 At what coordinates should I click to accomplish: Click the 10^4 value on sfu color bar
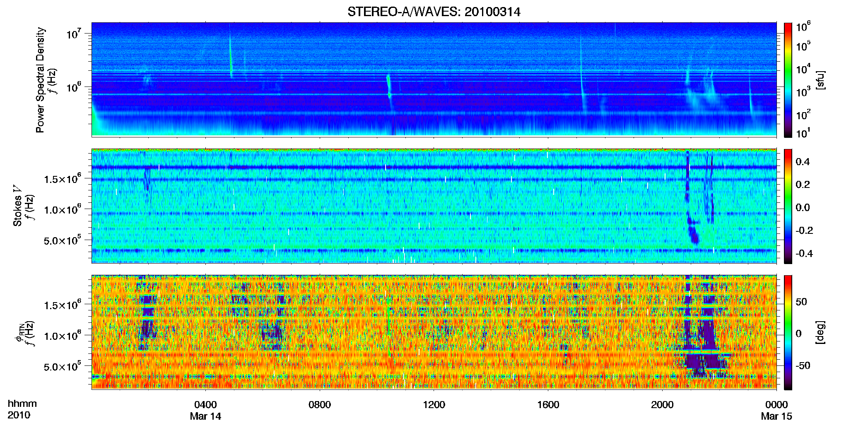pos(803,69)
